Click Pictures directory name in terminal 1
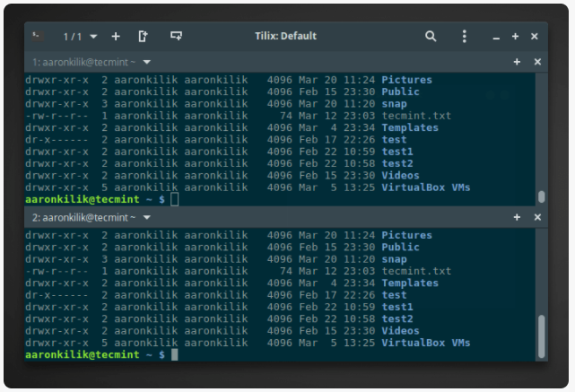The width and height of the screenshot is (575, 392). (406, 80)
